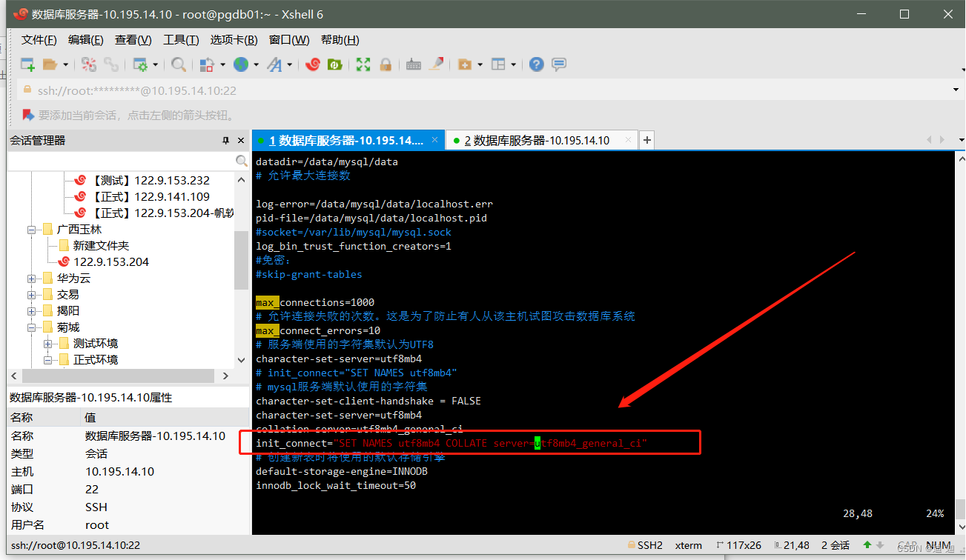Open a new session with the new session icon
966x560 pixels.
(28, 64)
